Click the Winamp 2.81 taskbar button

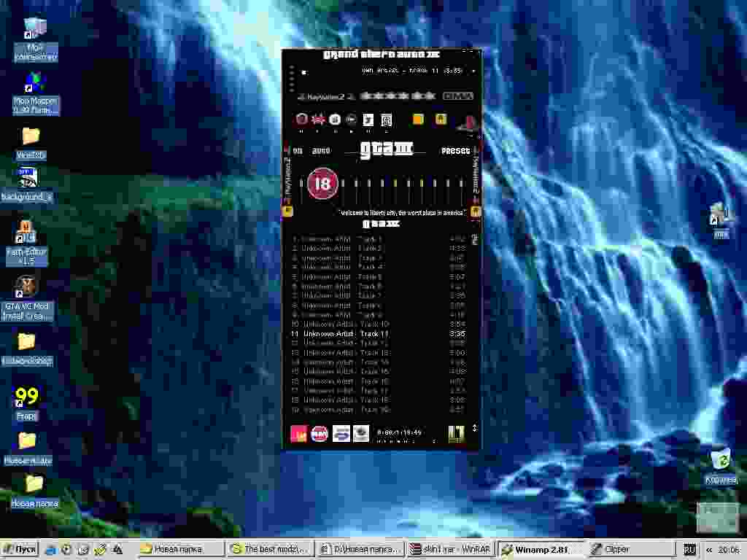click(541, 550)
